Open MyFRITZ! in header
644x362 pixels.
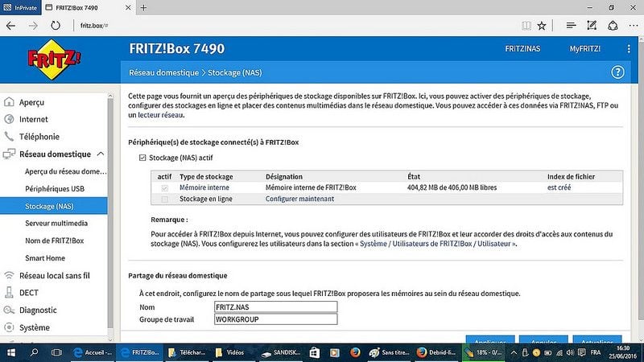(x=585, y=49)
